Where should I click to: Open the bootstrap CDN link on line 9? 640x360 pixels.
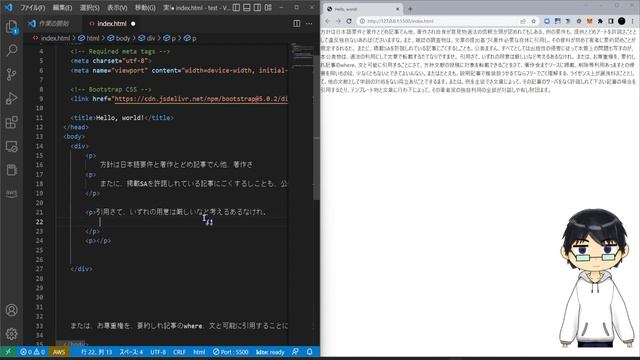(201, 99)
